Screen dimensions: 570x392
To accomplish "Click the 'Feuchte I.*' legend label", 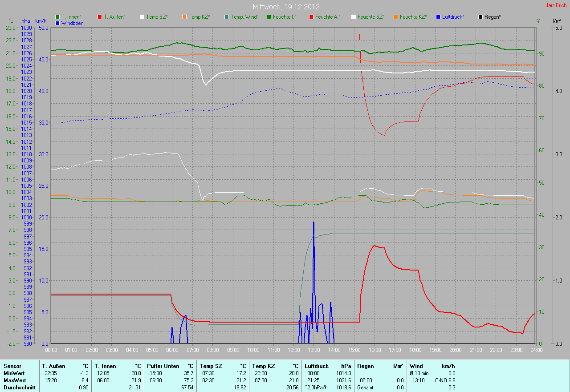I will 285,17.
